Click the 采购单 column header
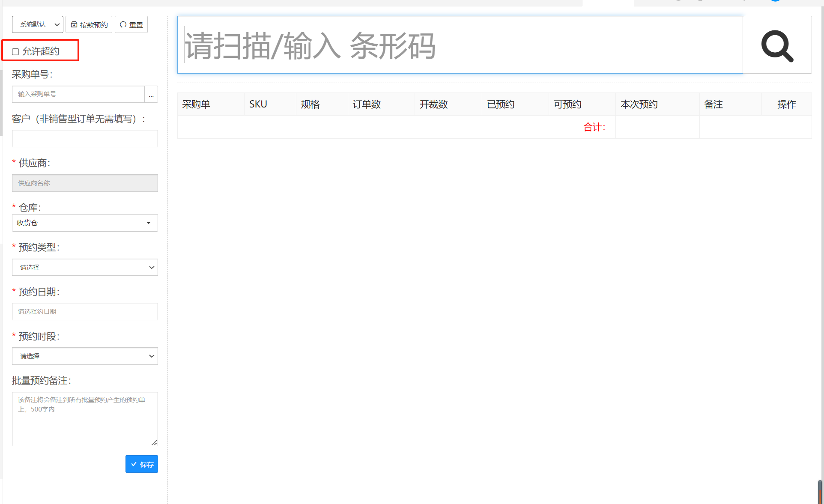The height and width of the screenshot is (504, 824). point(196,104)
